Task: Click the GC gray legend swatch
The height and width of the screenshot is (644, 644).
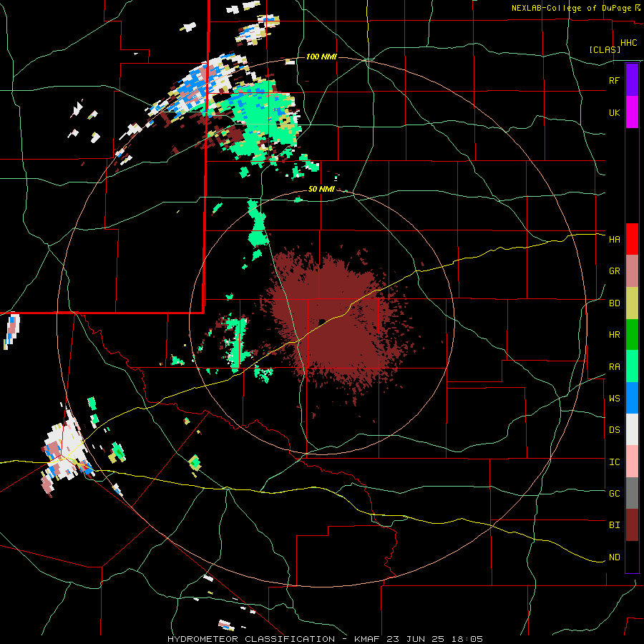Action: (x=632, y=493)
